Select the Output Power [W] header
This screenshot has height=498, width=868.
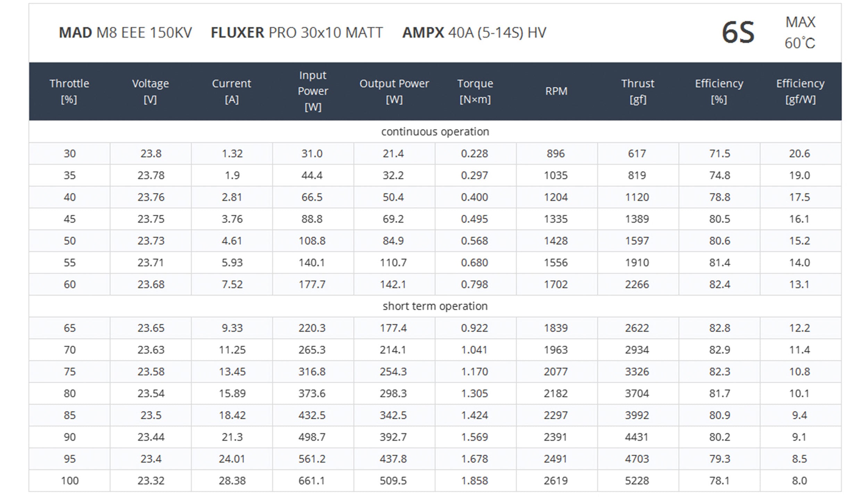(x=394, y=91)
